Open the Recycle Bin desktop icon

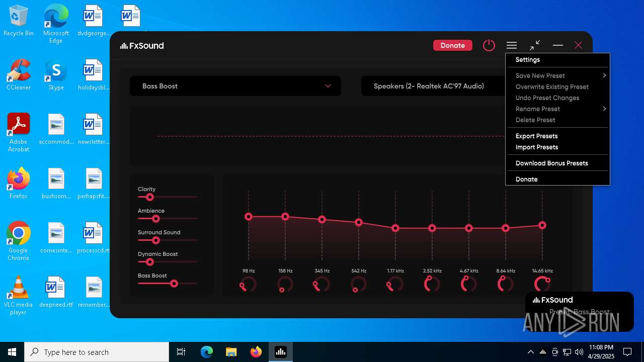[19, 21]
